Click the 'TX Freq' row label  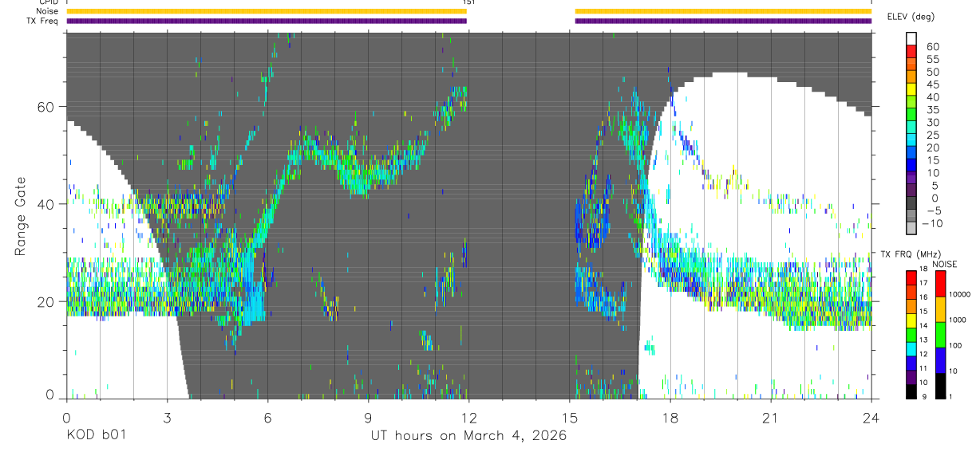pos(42,21)
